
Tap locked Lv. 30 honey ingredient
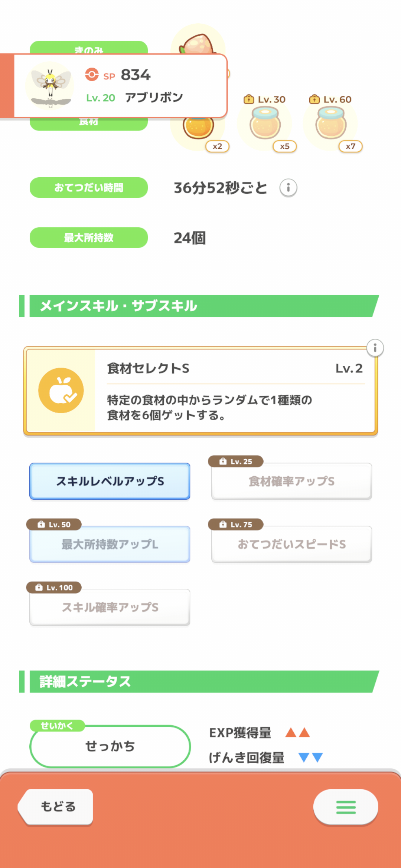pos(265,124)
